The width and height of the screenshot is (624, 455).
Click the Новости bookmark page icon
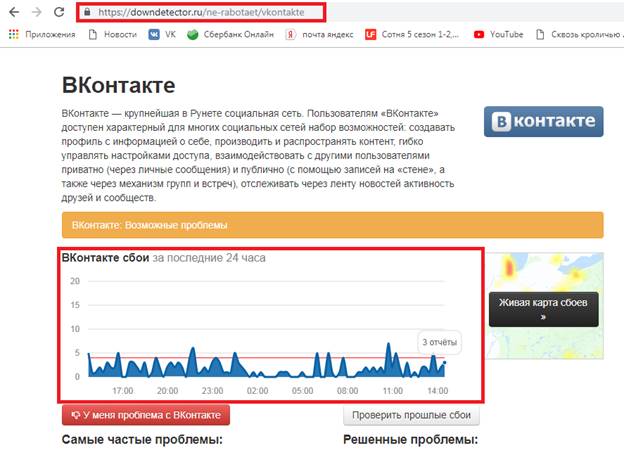[93, 35]
